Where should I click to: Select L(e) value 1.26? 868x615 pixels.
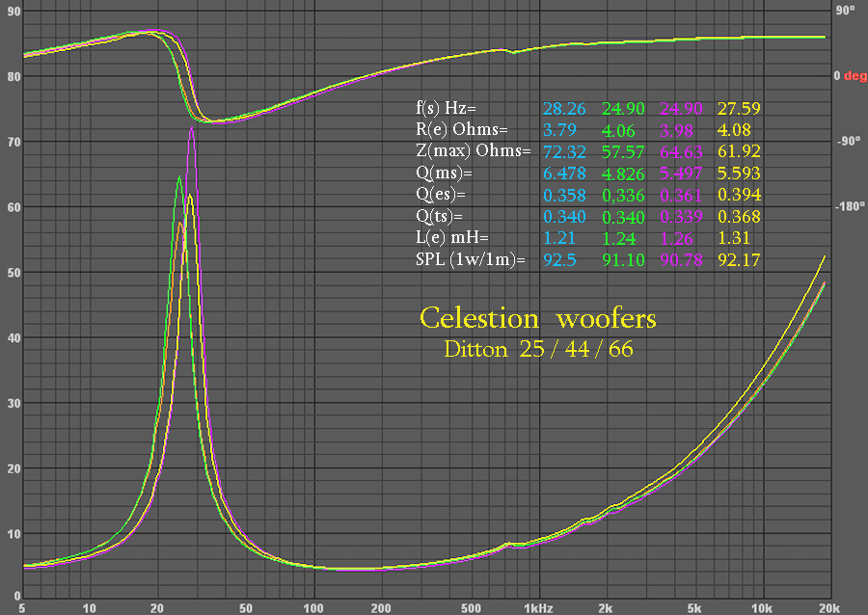click(676, 238)
